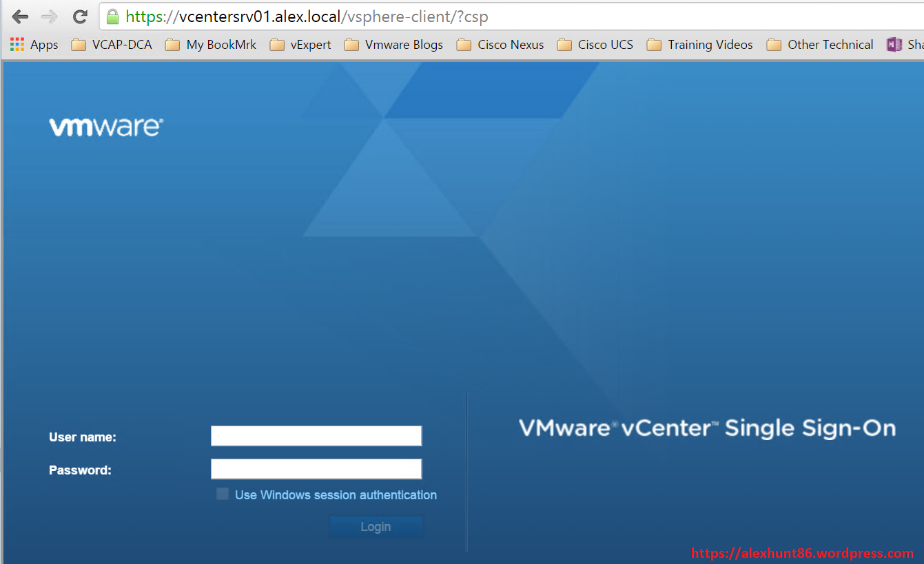The height and width of the screenshot is (564, 924).
Task: Click the vmware logo
Action: tap(106, 127)
